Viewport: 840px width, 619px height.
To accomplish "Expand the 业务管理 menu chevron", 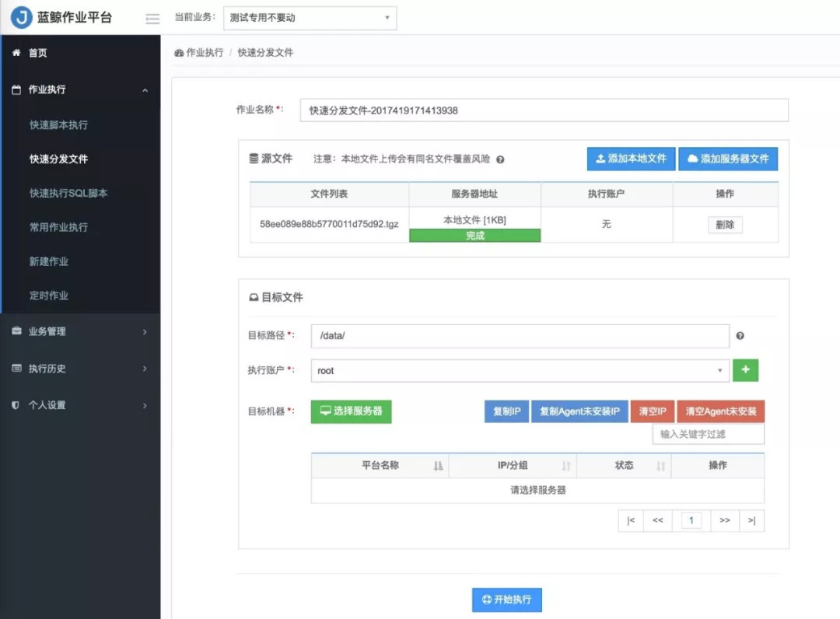I will point(145,332).
